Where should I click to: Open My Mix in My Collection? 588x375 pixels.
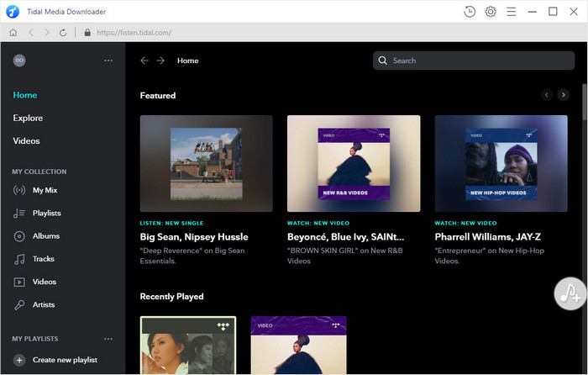coord(45,190)
